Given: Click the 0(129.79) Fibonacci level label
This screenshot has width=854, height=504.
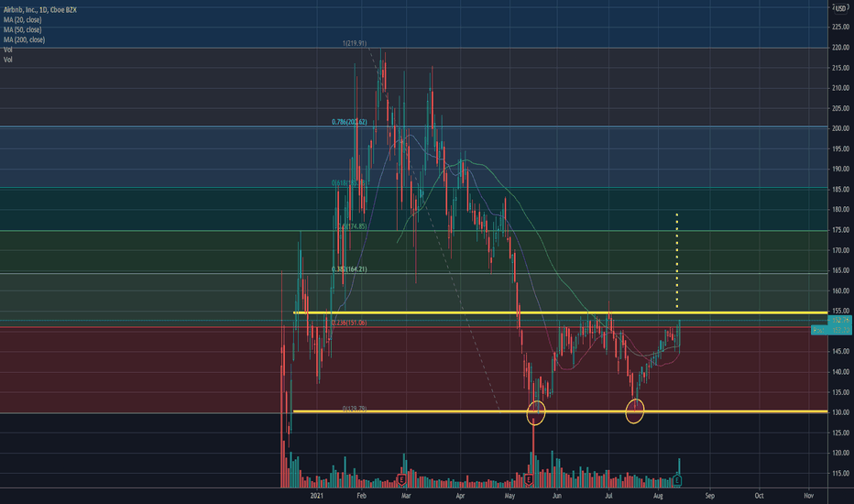Looking at the screenshot, I should click(355, 409).
